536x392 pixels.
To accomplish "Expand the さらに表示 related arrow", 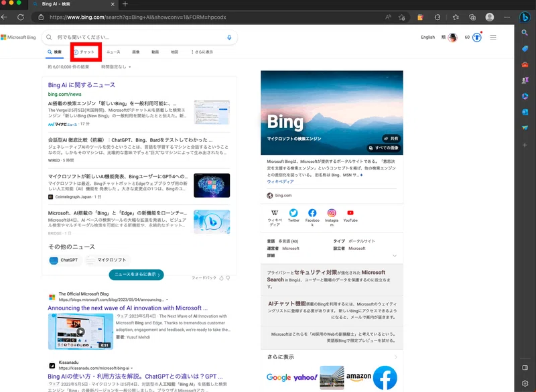I will (x=395, y=356).
